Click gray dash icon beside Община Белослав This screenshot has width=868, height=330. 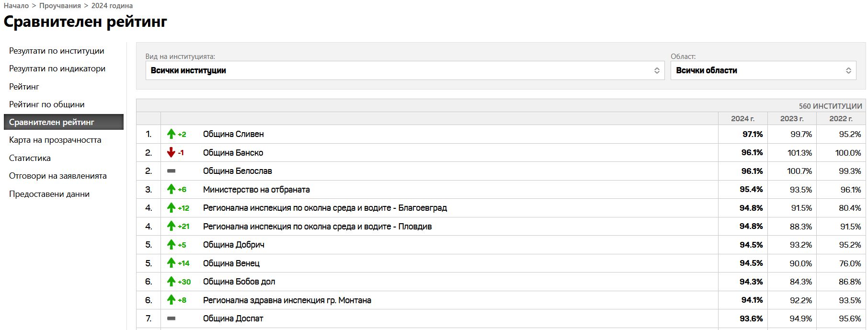tap(171, 171)
